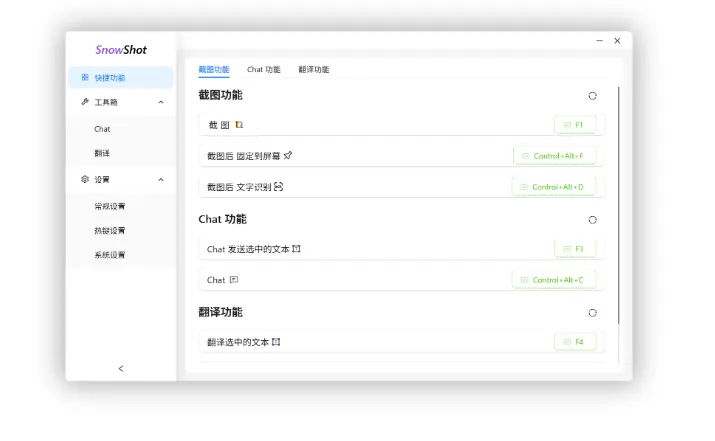This screenshot has width=715, height=441.
Task: Switch to the 翻译功能 tab
Action: click(313, 70)
